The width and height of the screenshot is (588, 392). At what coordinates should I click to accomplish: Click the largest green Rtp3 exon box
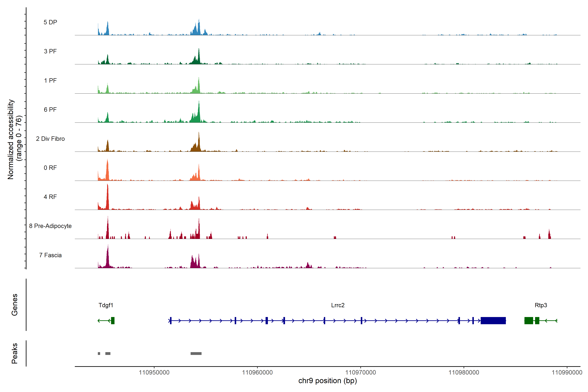529,320
